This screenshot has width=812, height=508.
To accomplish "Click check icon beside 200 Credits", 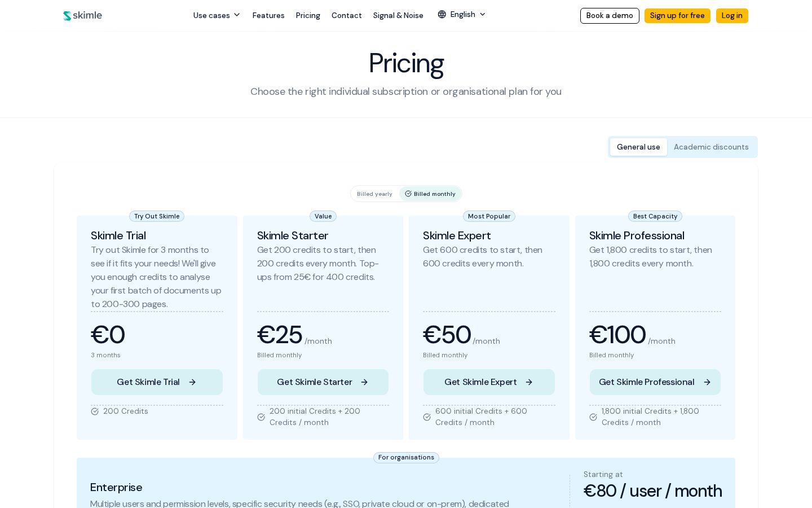I will coord(95,411).
